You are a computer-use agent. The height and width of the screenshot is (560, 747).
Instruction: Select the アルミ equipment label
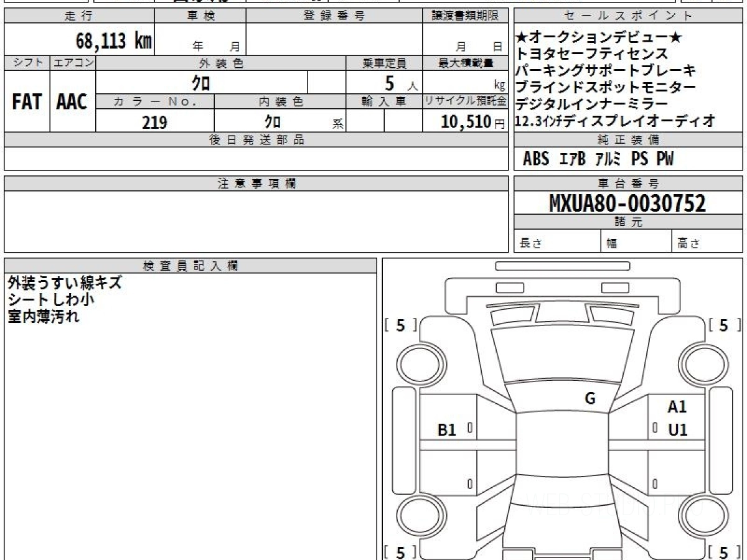point(608,159)
